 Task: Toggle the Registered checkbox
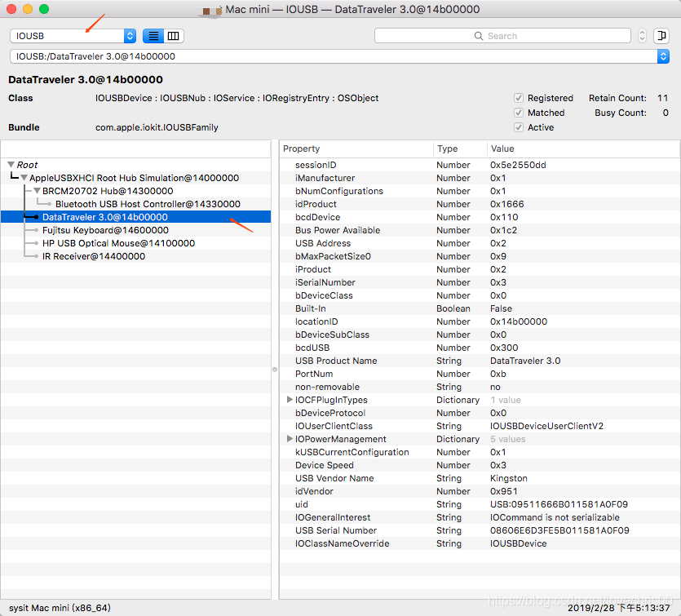518,98
